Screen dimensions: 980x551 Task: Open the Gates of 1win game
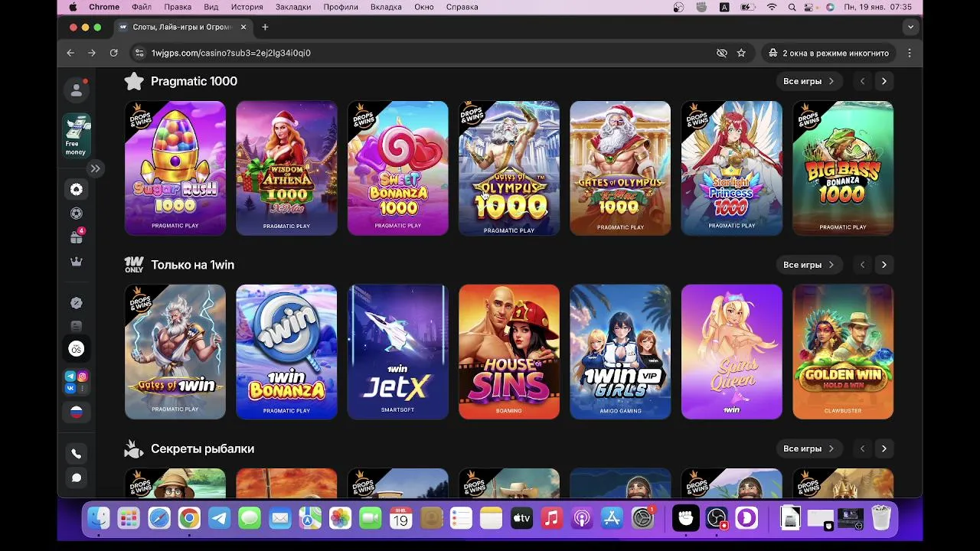pos(175,352)
